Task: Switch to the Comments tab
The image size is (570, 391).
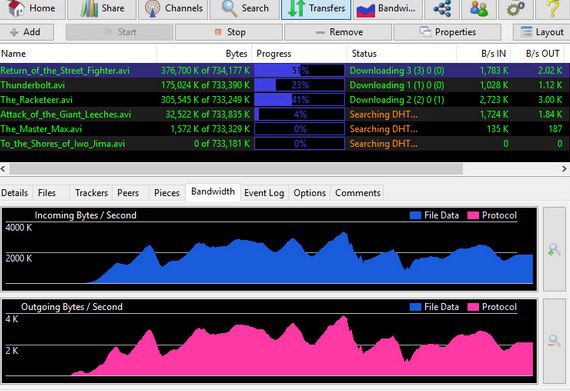Action: (358, 193)
